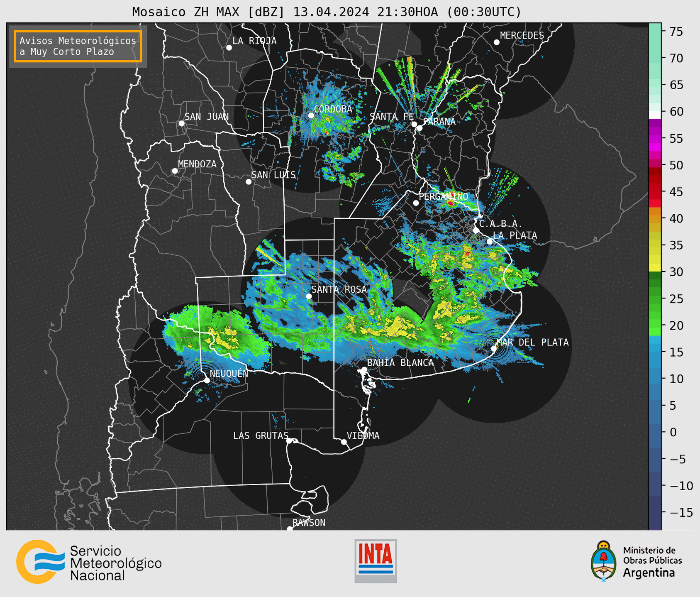Click the LAS GRUTAS city marker dot
Image resolution: width=700 pixels, height=597 pixels.
coord(289,441)
